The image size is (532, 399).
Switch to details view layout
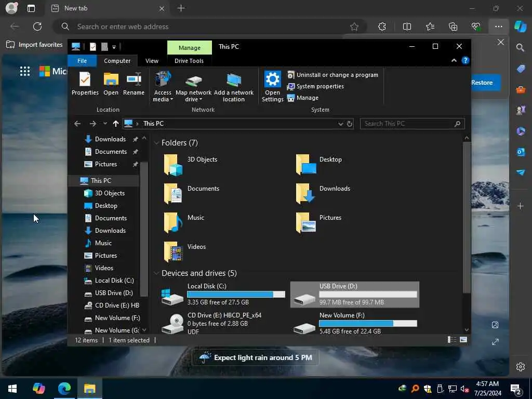(x=451, y=340)
